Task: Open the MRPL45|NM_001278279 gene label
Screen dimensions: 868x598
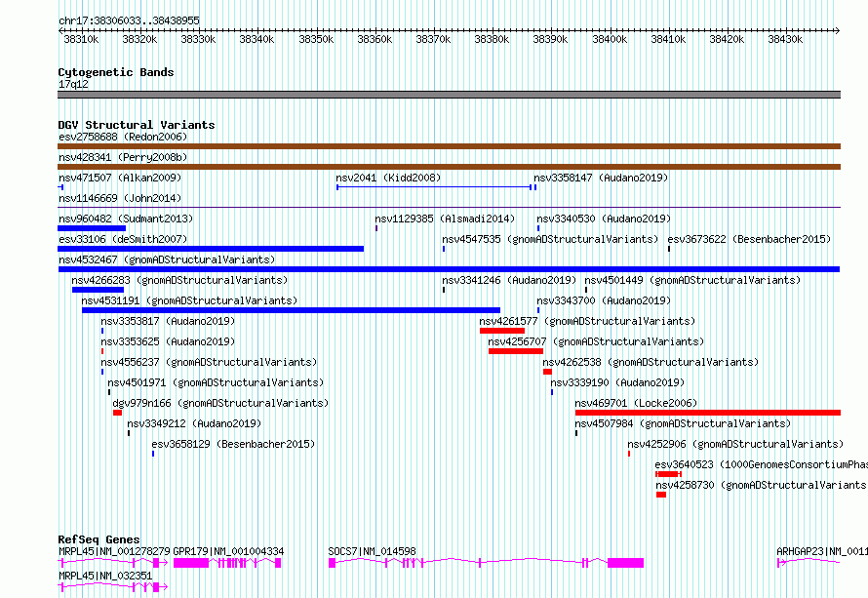Action: click(114, 551)
